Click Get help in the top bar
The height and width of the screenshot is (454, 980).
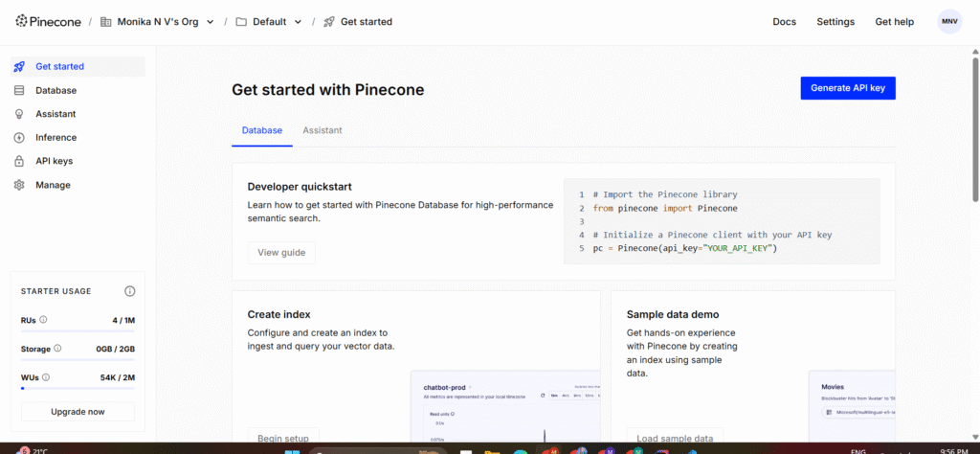[x=895, y=22]
